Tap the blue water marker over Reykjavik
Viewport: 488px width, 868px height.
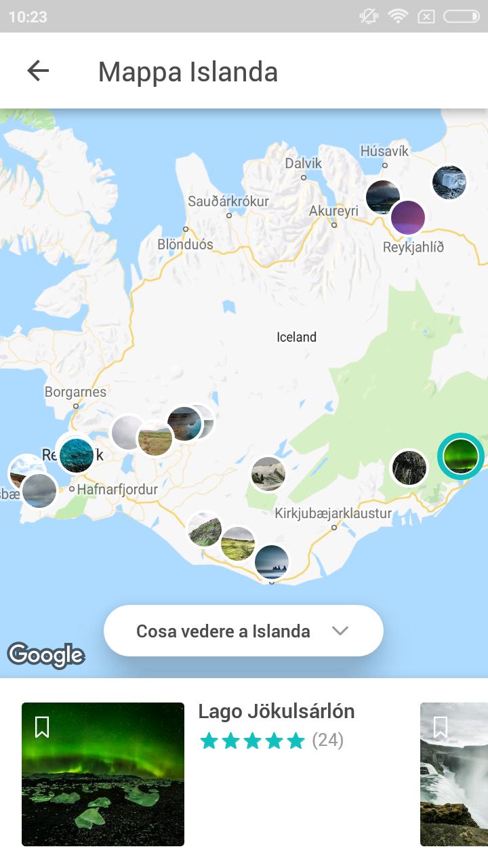click(76, 455)
